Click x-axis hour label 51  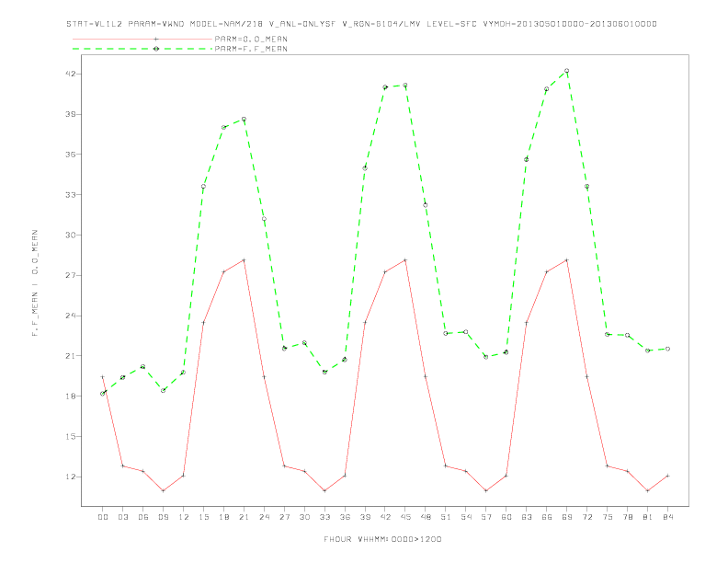446,517
